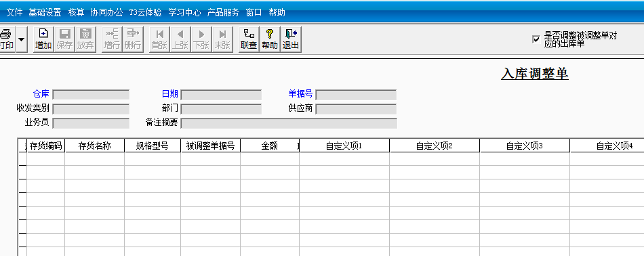
Task: Click the 保存 save icon
Action: tap(64, 39)
